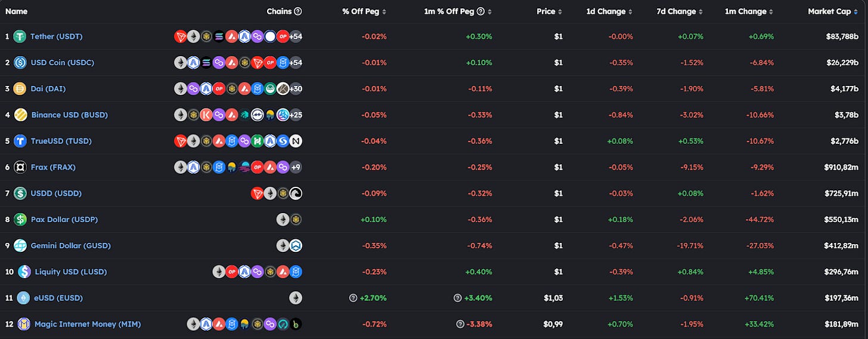868x339 pixels.
Task: Open Magic Internet Money (MIM) page
Action: coord(88,324)
